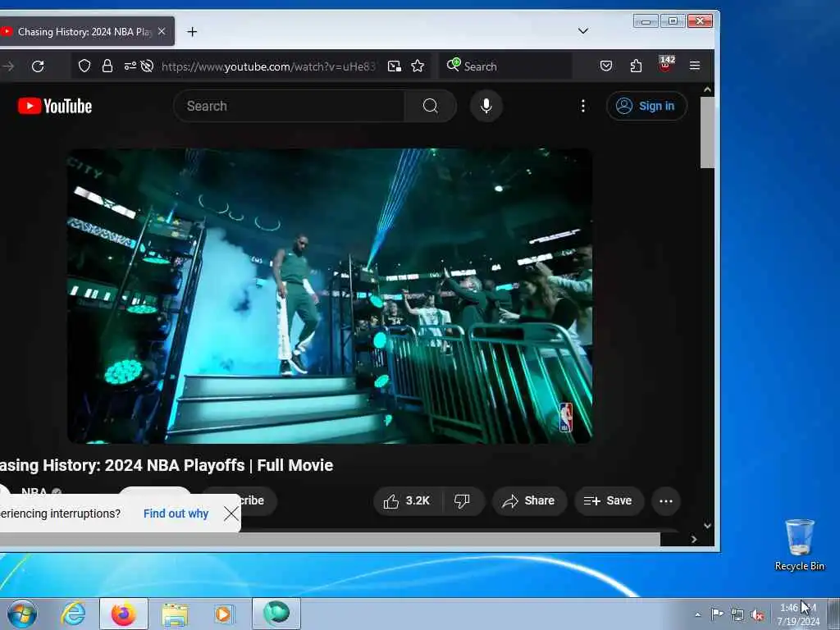The image size is (840, 630).
Task: Open the tracking protection shield icon
Action: click(x=84, y=66)
